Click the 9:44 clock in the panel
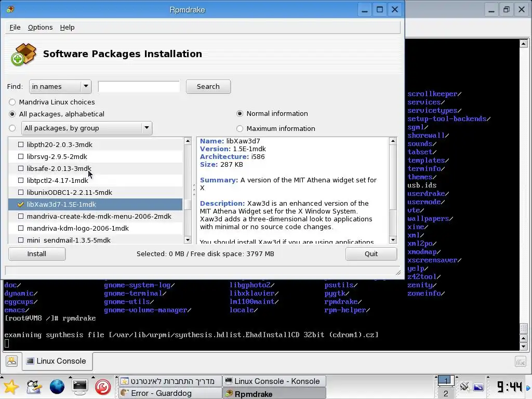532x399 pixels. click(510, 387)
